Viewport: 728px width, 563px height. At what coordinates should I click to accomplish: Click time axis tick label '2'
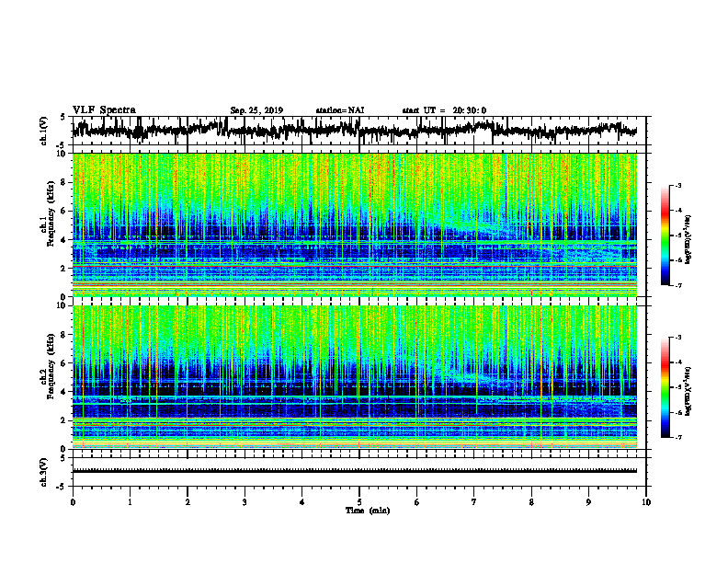click(x=188, y=502)
